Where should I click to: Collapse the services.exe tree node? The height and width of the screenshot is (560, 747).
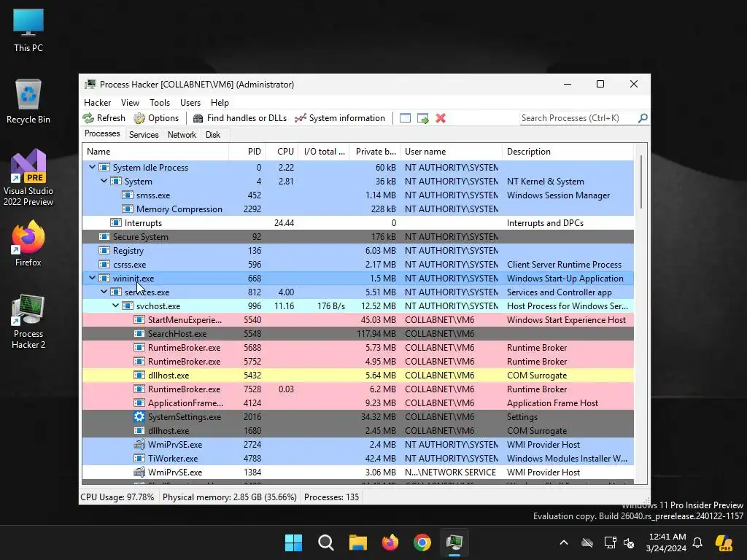coord(104,292)
